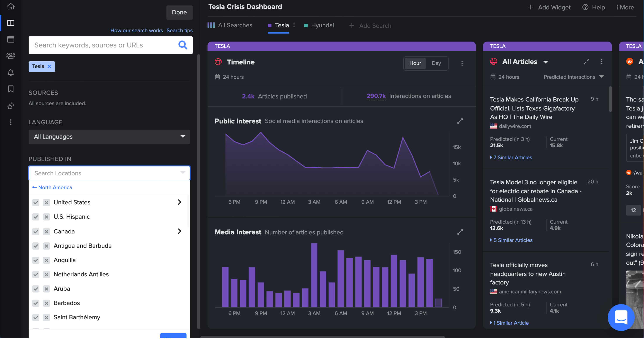Click the All Articles globe icon
The height and width of the screenshot is (339, 644).
(x=493, y=62)
